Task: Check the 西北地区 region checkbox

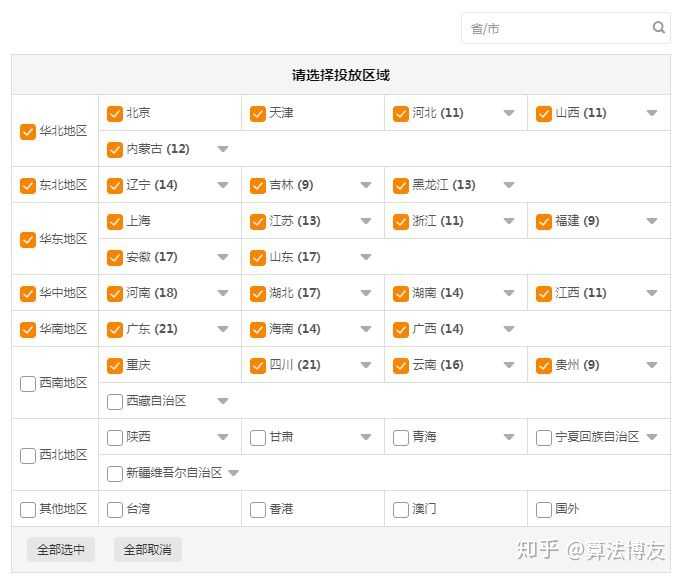Action: coord(28,455)
